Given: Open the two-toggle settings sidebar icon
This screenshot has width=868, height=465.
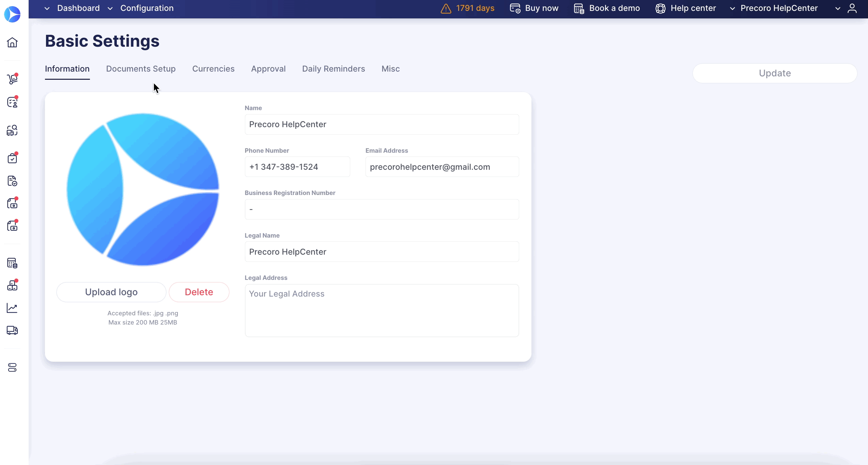Looking at the screenshot, I should pos(12,367).
